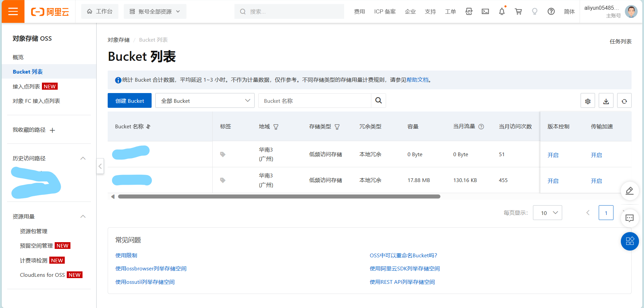The image size is (644, 308).
Task: Open notifications bell icon
Action: pyautogui.click(x=502, y=11)
